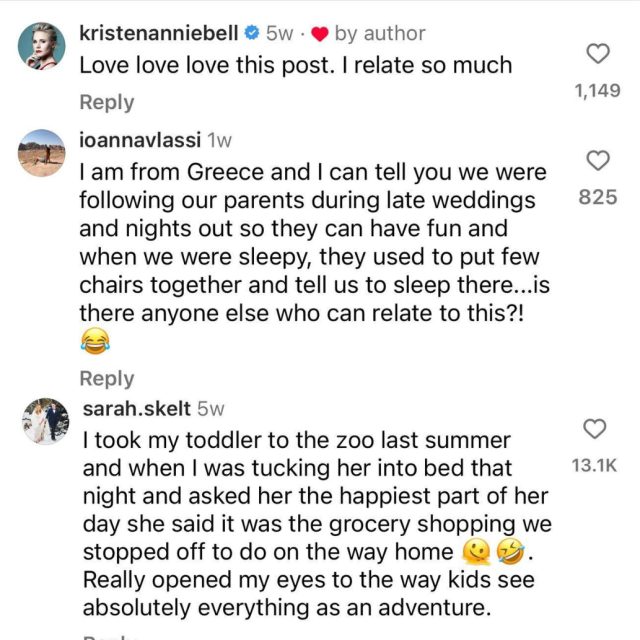Image resolution: width=640 pixels, height=640 pixels.
Task: Reply to kristenanniebell's comment
Action: click(106, 102)
